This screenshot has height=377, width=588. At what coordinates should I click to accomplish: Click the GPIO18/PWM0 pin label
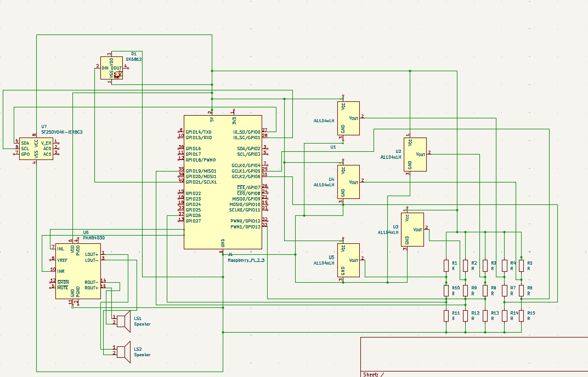tap(201, 160)
